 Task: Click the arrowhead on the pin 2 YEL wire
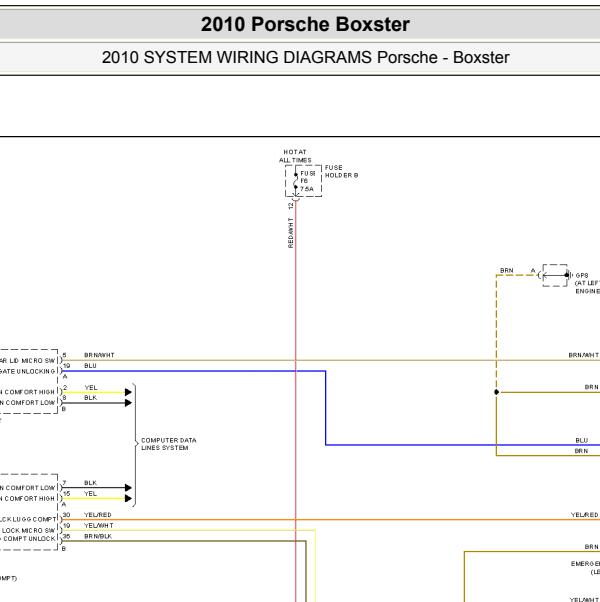pyautogui.click(x=128, y=392)
